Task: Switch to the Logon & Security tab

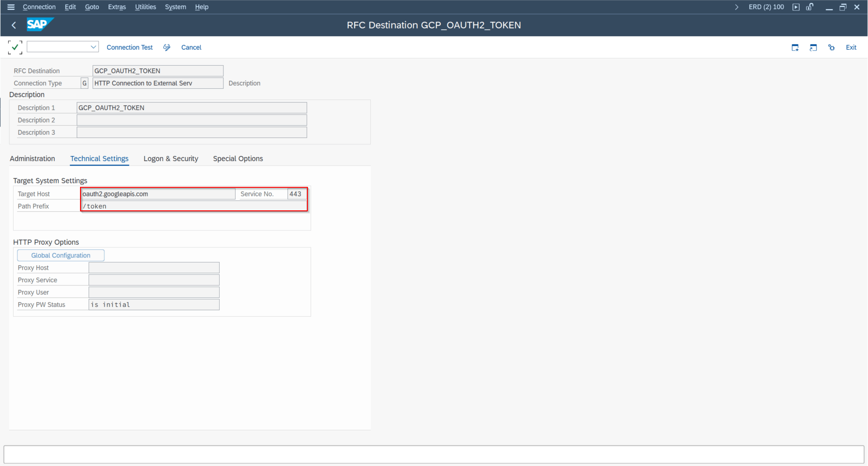Action: (x=171, y=159)
